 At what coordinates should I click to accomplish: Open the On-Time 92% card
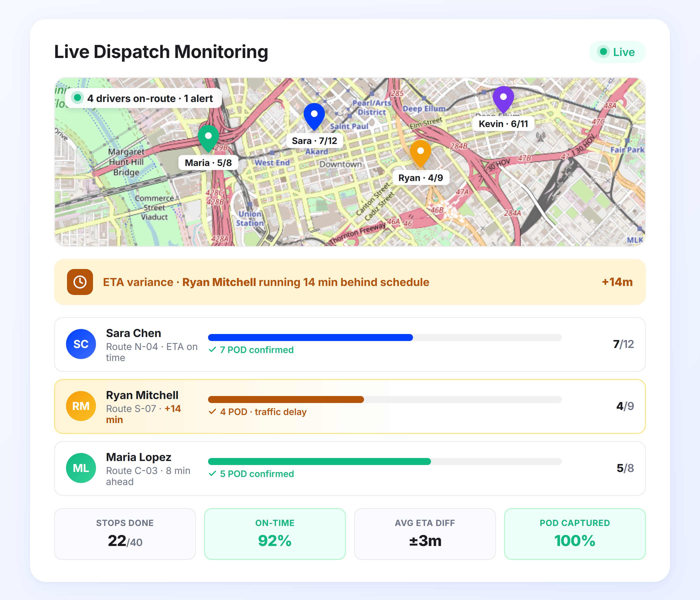pyautogui.click(x=275, y=534)
